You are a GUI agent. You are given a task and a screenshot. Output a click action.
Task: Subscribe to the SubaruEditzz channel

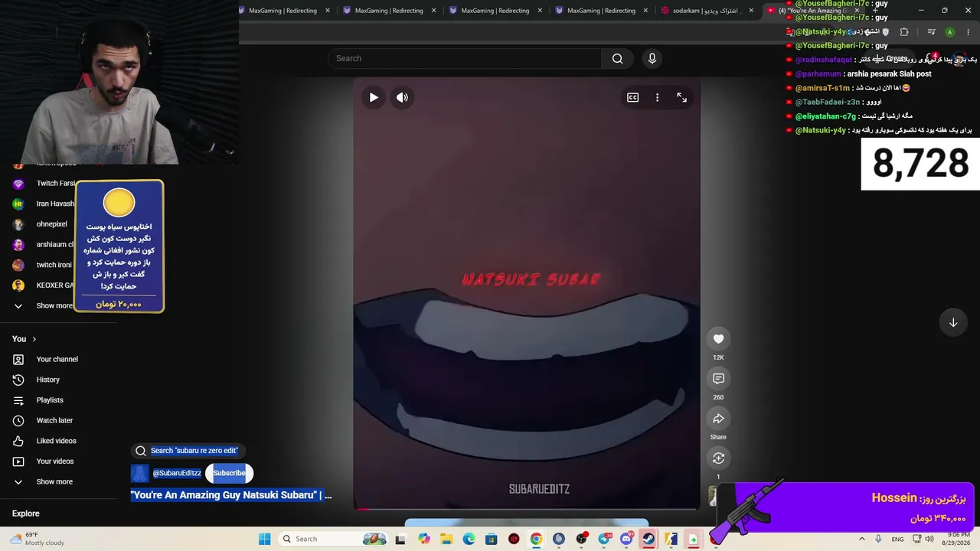click(x=229, y=473)
